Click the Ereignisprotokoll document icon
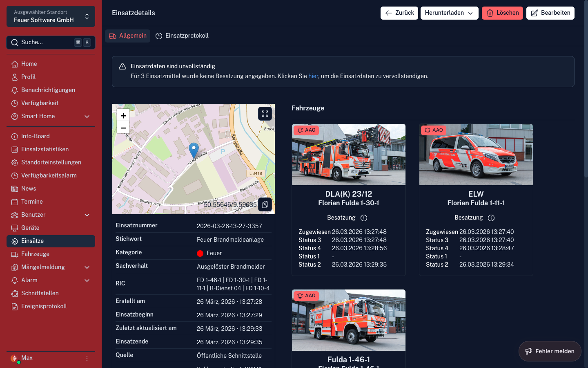 click(15, 306)
